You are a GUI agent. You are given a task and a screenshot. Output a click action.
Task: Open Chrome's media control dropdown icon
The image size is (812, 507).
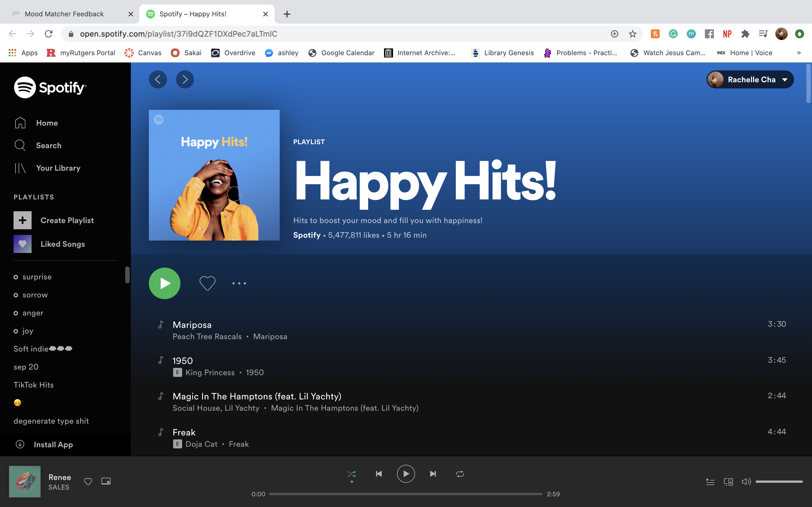coord(763,34)
